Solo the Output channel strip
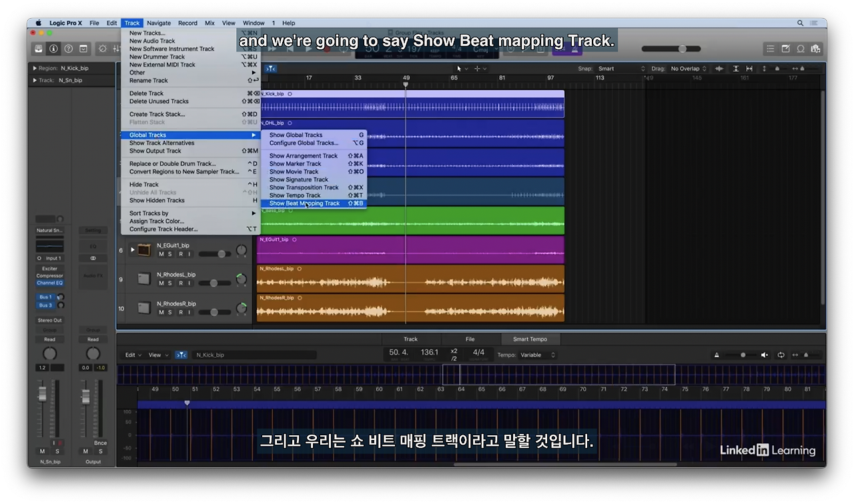The width and height of the screenshot is (854, 504). (x=101, y=451)
